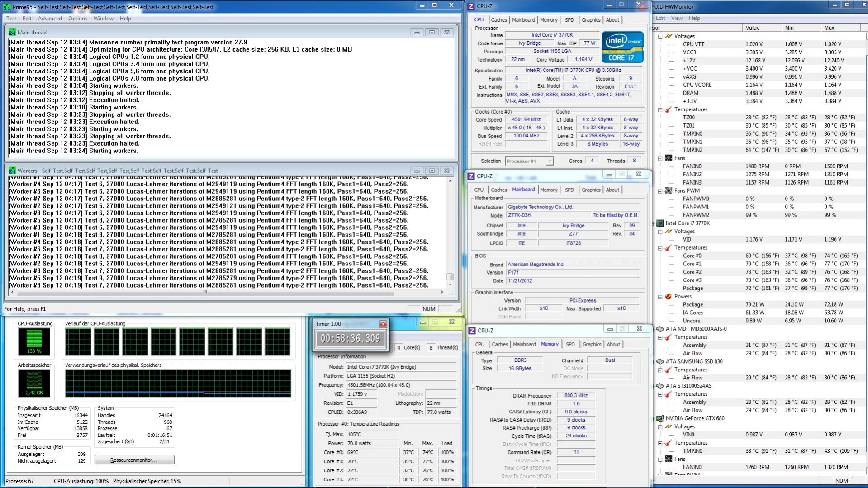Click the Fans PWM category icon in HWMonitor

669,191
